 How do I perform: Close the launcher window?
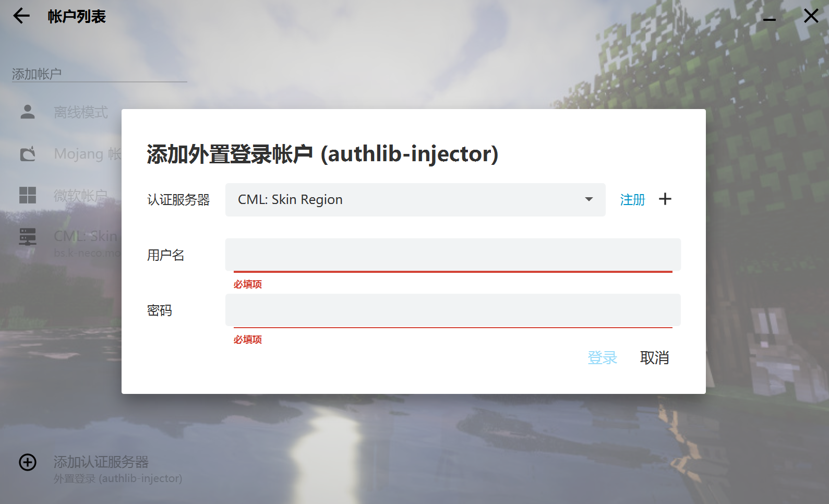point(811,16)
